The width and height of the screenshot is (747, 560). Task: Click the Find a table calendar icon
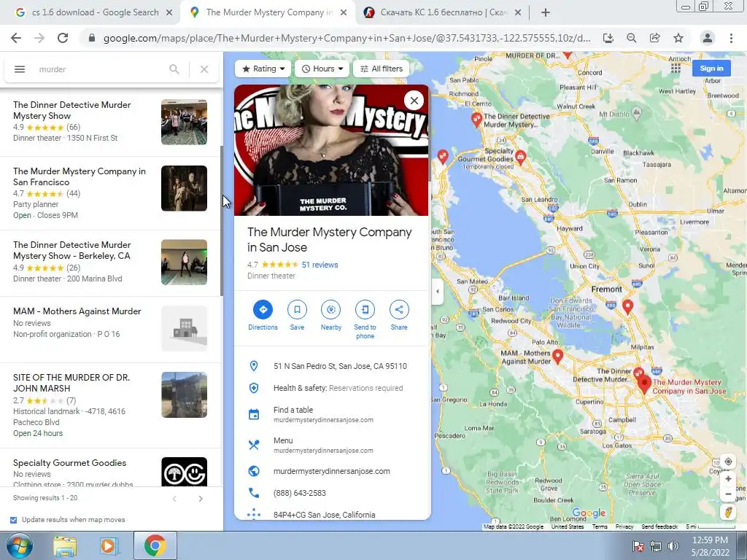click(x=254, y=414)
